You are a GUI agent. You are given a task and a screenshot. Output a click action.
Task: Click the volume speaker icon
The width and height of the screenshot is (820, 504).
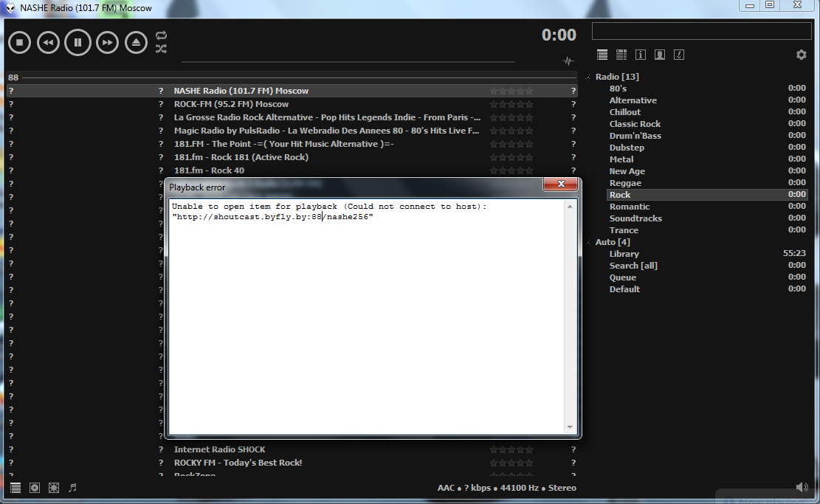[802, 487]
